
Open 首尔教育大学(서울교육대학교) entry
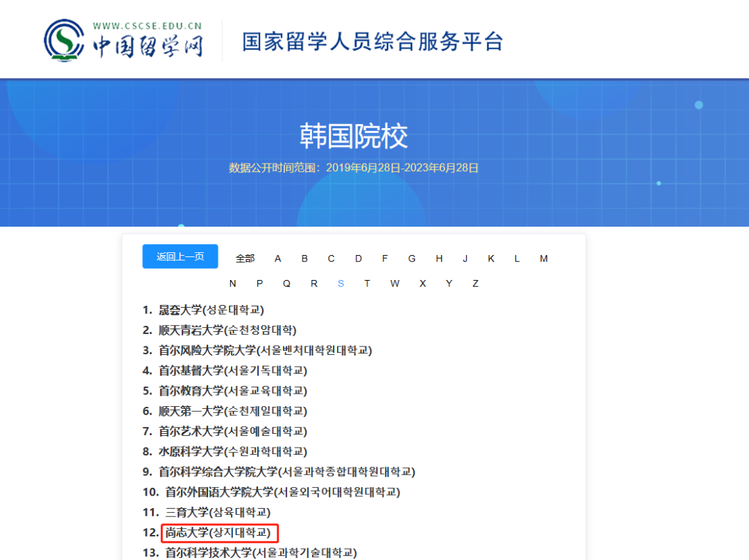click(x=232, y=390)
